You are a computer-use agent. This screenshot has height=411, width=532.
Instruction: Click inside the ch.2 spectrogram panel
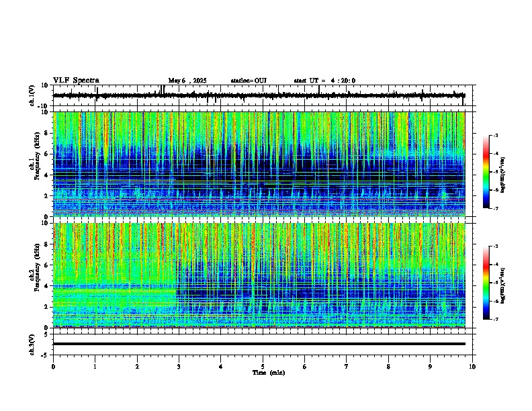pos(259,275)
